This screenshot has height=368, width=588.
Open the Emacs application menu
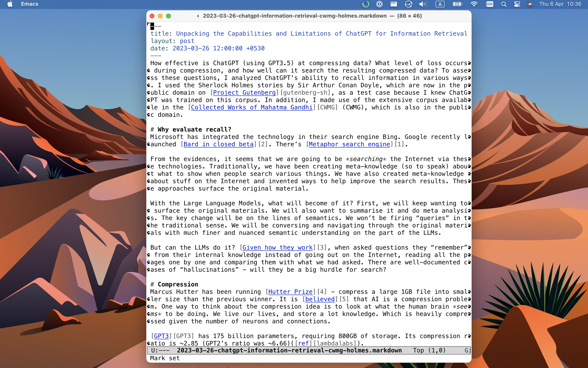(30, 4)
